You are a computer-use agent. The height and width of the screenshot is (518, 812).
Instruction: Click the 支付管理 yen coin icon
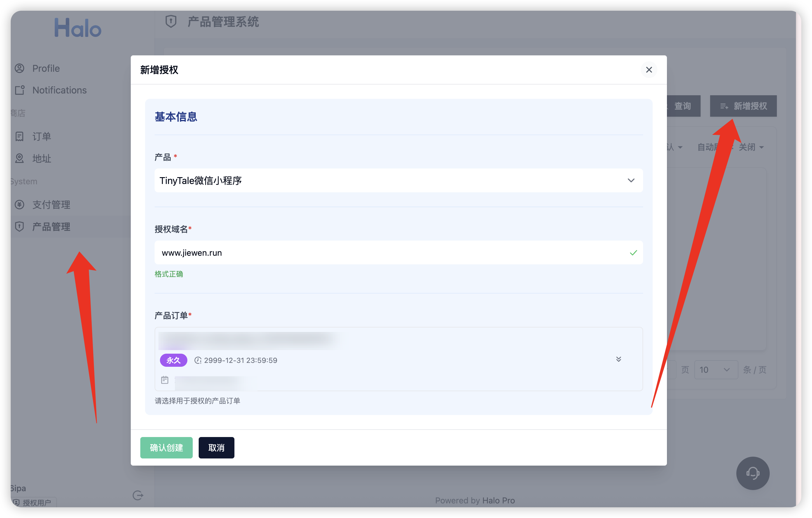click(20, 205)
